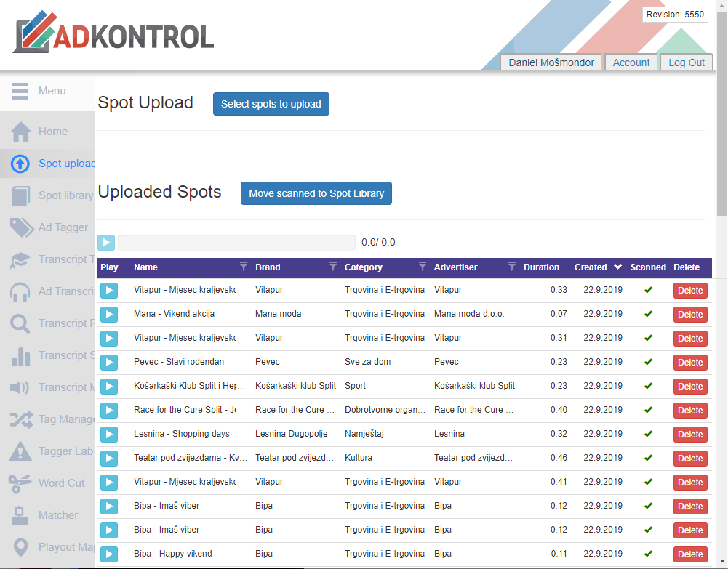Select Kultura category cell
728x569 pixels.
358,458
